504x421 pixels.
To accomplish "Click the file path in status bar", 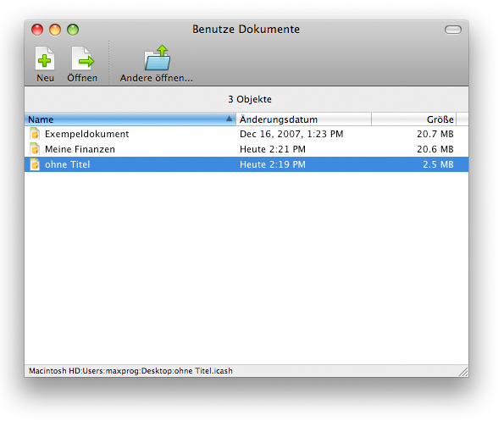I will pos(130,371).
